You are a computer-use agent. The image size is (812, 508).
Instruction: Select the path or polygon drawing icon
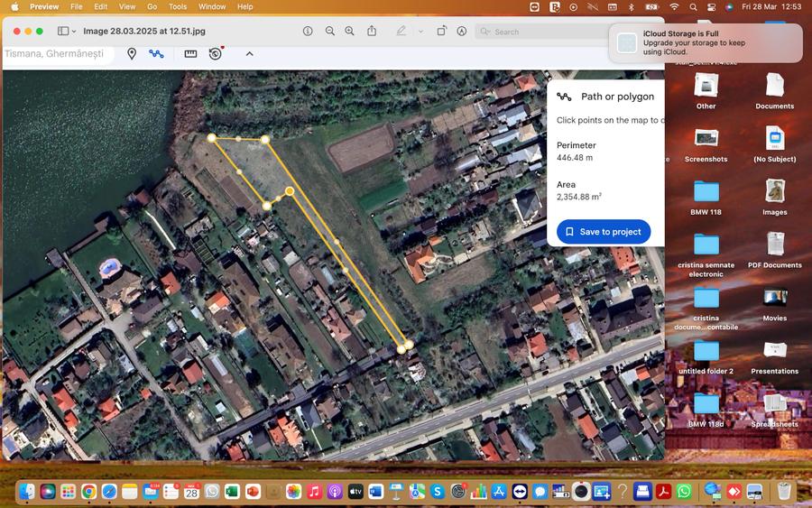(156, 54)
